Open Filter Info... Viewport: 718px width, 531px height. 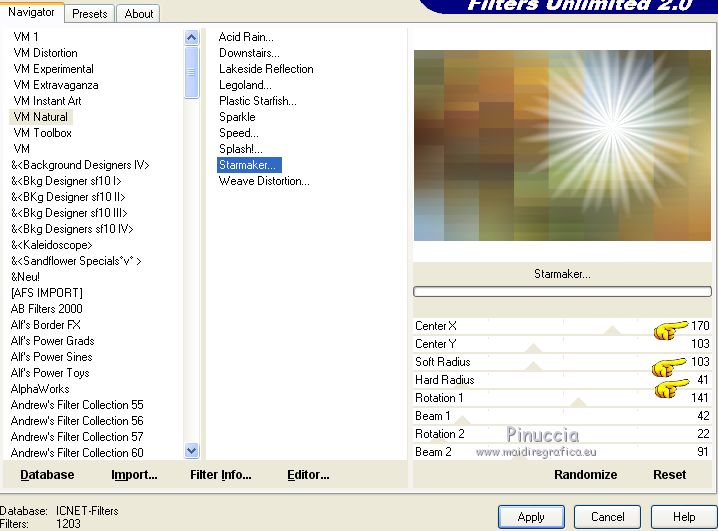tap(221, 475)
